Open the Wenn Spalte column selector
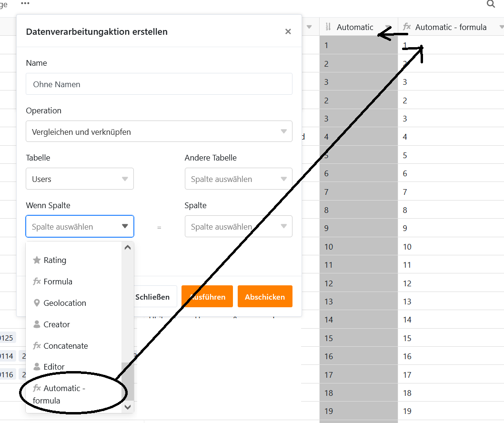The height and width of the screenshot is (423, 504). pyautogui.click(x=80, y=227)
